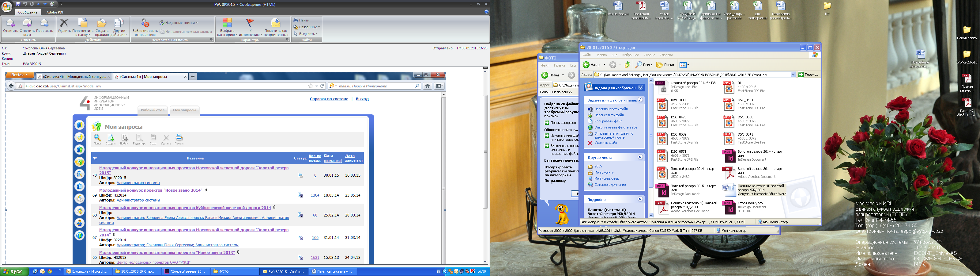Open address bar dropdown in 28.01.2015 window
The image size is (980, 276).
(x=793, y=75)
